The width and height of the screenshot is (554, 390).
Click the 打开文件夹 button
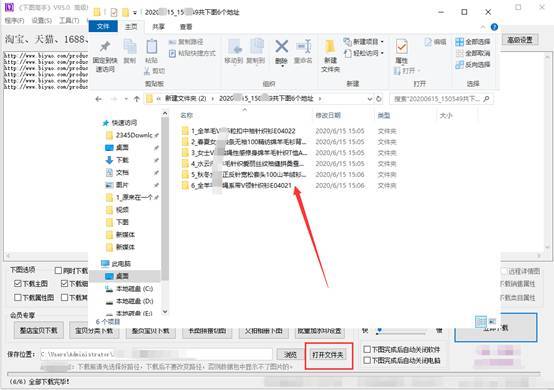328,355
